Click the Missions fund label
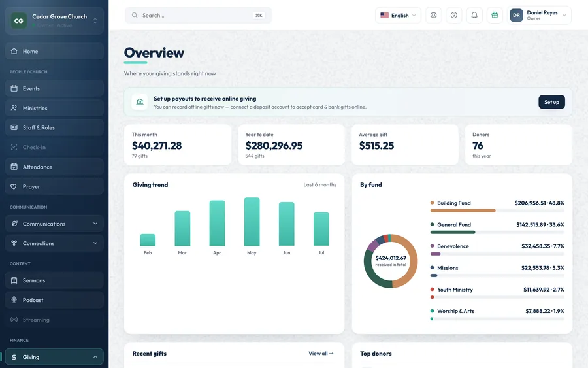The image size is (588, 368). point(448,268)
